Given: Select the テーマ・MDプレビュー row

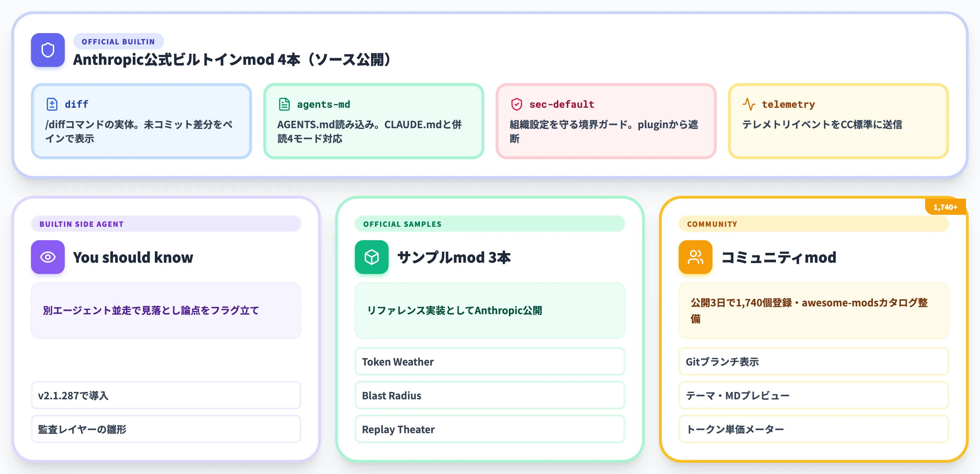Looking at the screenshot, I should click(x=813, y=395).
